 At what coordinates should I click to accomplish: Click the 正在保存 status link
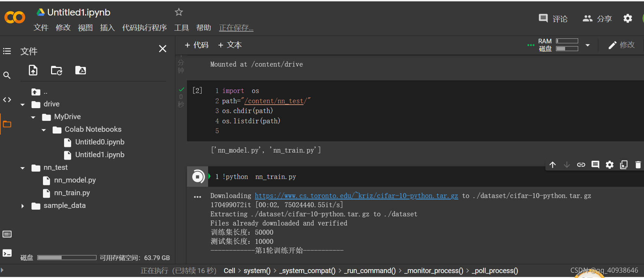236,28
